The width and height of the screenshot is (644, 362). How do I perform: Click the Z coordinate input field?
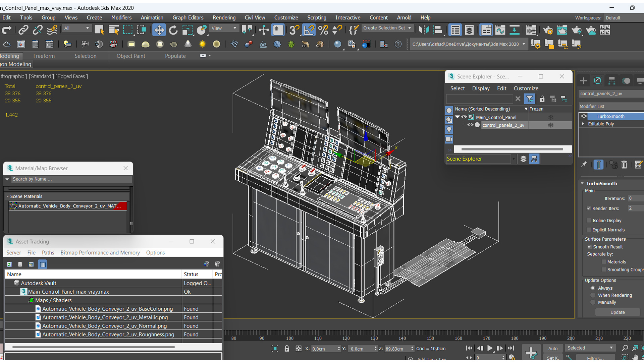[x=396, y=349]
